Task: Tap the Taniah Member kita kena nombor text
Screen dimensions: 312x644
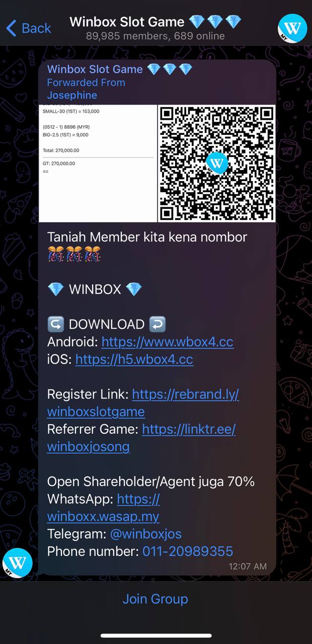Action: pyautogui.click(x=147, y=237)
